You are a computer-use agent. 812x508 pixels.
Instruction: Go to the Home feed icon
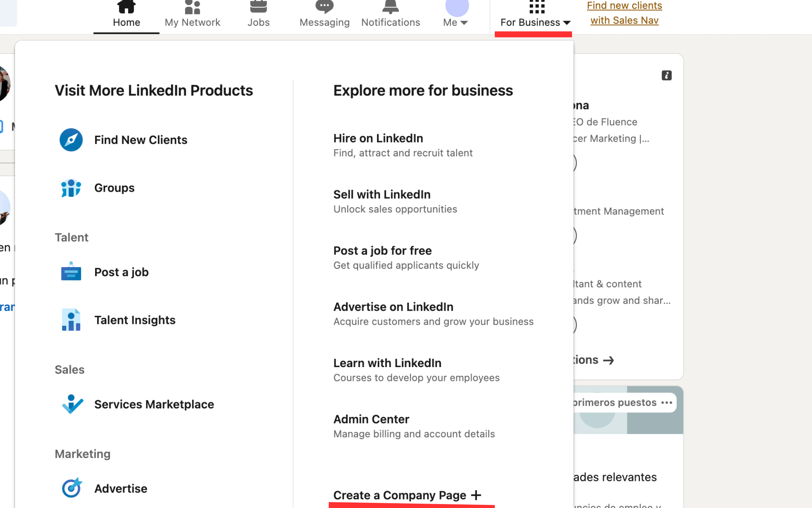tap(126, 6)
